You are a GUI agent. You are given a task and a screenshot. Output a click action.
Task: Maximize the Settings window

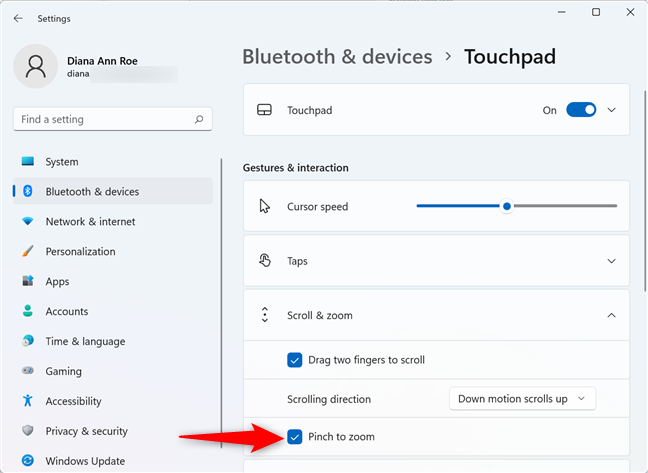tap(596, 12)
